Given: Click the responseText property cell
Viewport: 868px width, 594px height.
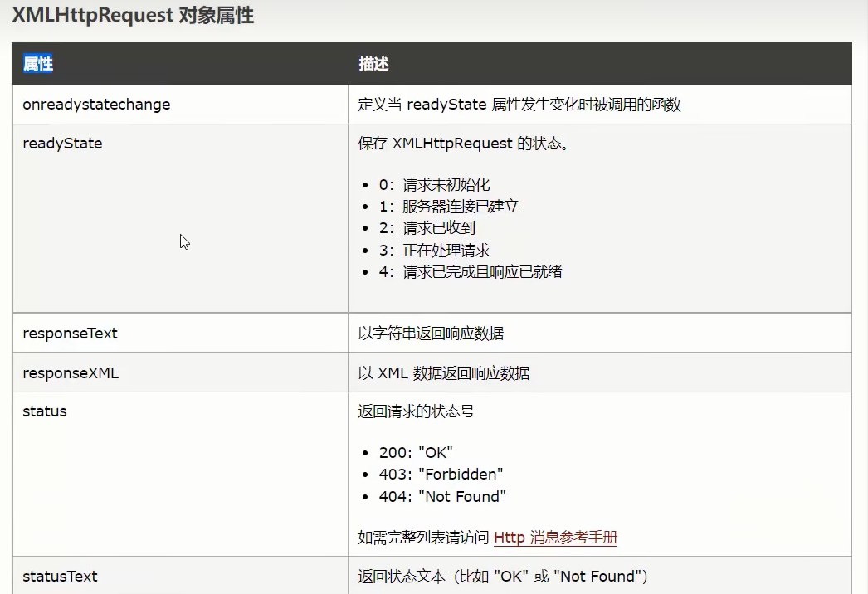Looking at the screenshot, I should [x=69, y=333].
